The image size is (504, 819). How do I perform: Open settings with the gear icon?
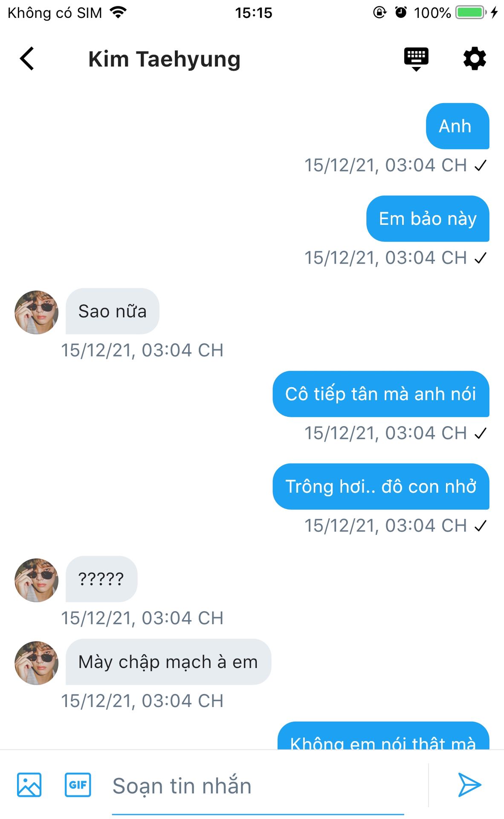tap(475, 58)
